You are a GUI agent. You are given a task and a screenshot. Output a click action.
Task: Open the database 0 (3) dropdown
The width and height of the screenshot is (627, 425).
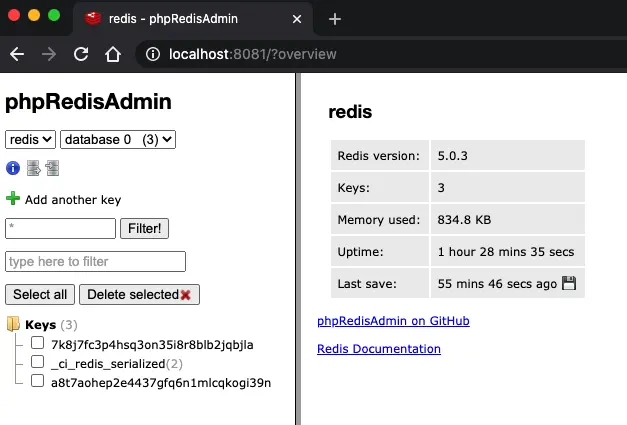pos(118,140)
